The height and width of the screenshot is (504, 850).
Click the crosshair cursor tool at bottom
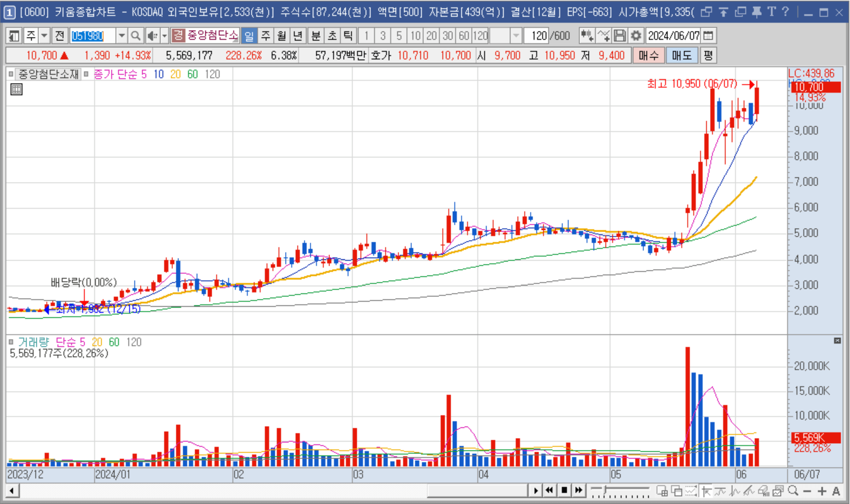[x=707, y=491]
